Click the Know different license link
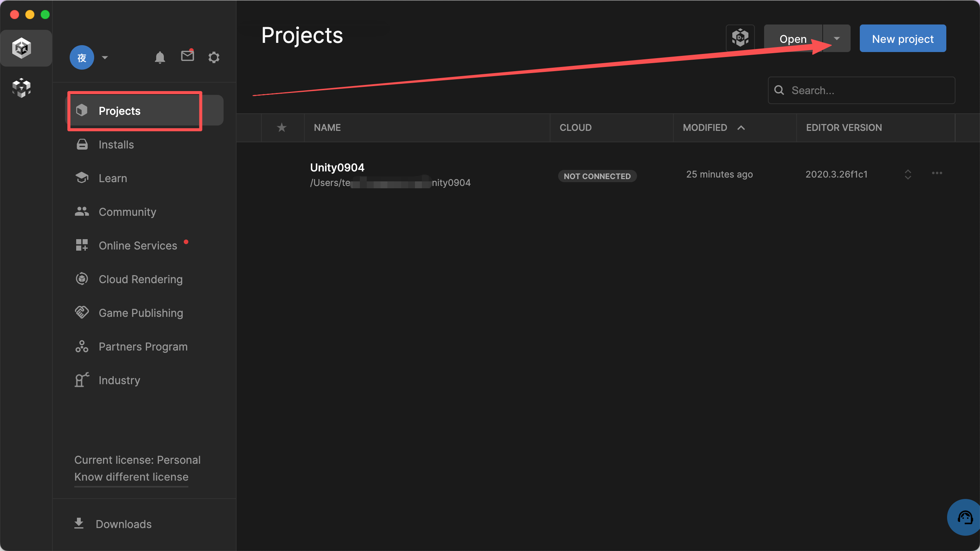The image size is (980, 551). [x=131, y=477]
